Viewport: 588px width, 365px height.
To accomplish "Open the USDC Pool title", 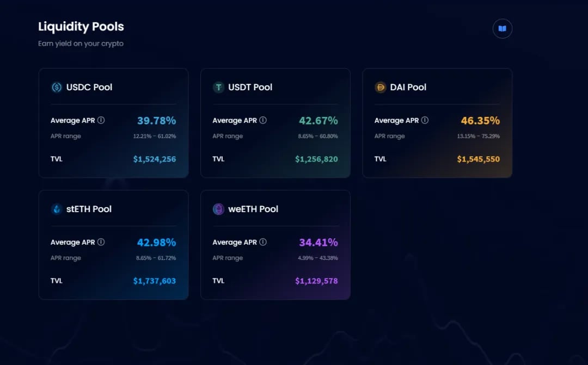I will pyautogui.click(x=89, y=88).
